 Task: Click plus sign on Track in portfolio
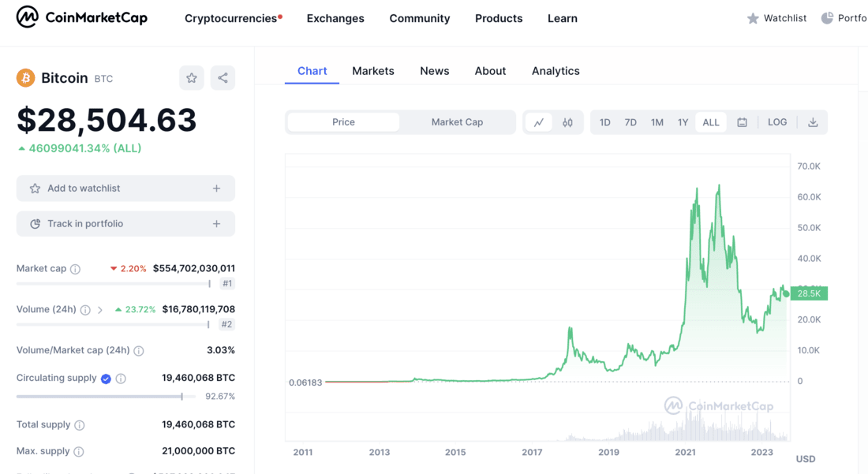click(x=216, y=224)
